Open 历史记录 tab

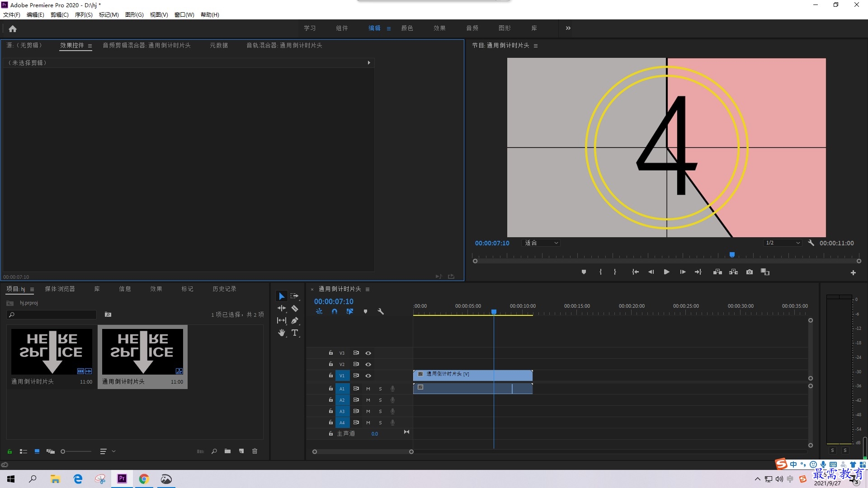(x=224, y=289)
